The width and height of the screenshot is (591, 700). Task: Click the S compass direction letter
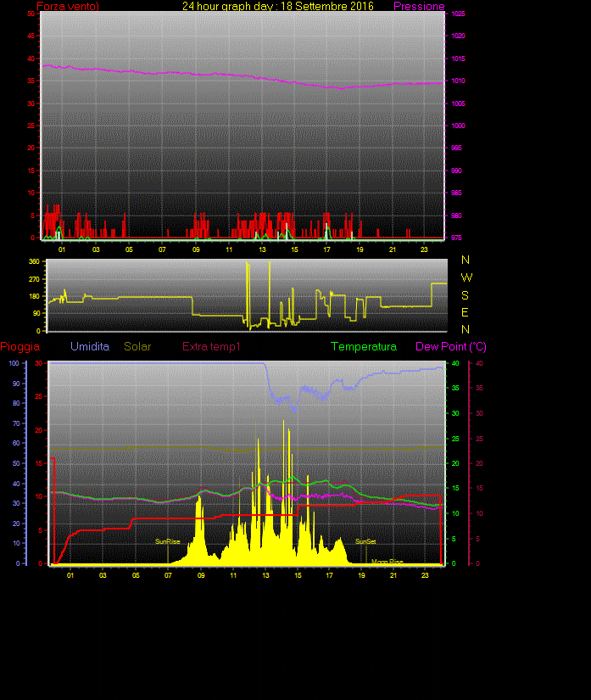466,294
